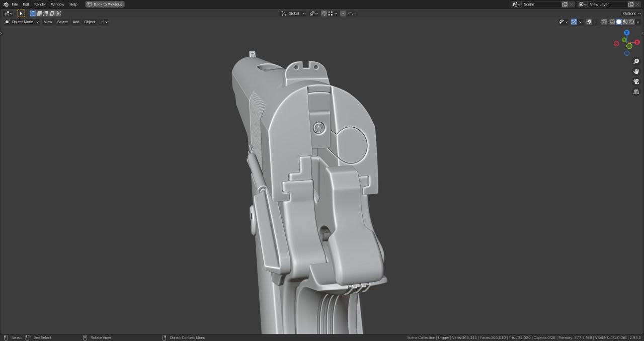Image resolution: width=644 pixels, height=341 pixels.
Task: Open the pivot point dropdown
Action: click(314, 14)
